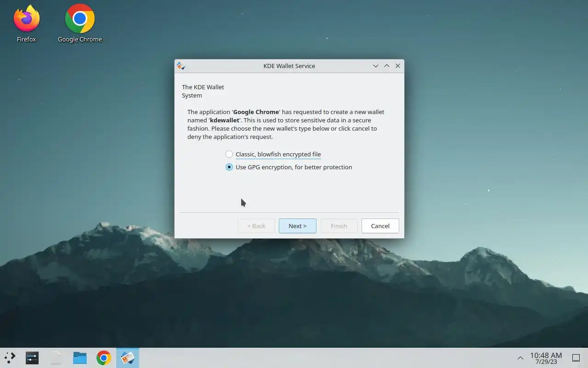
Task: Click the KDE Wallet title bar icon
Action: [181, 66]
